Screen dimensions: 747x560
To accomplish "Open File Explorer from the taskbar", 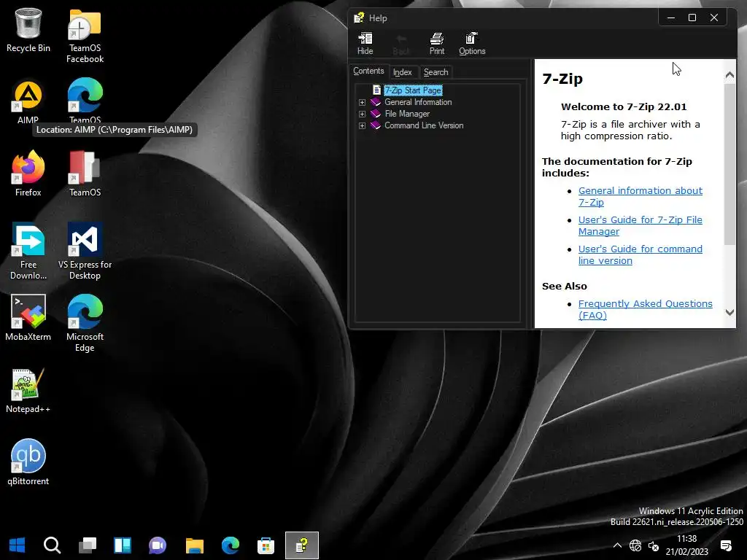I will (x=194, y=545).
